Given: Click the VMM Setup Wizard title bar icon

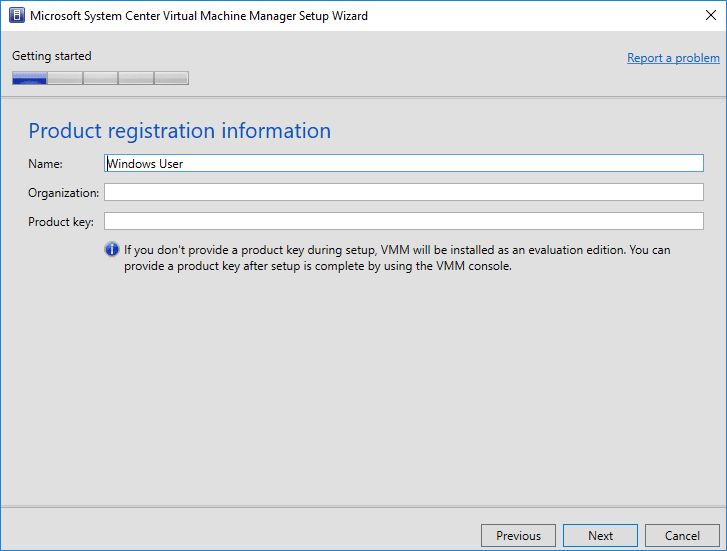Looking at the screenshot, I should pyautogui.click(x=17, y=16).
